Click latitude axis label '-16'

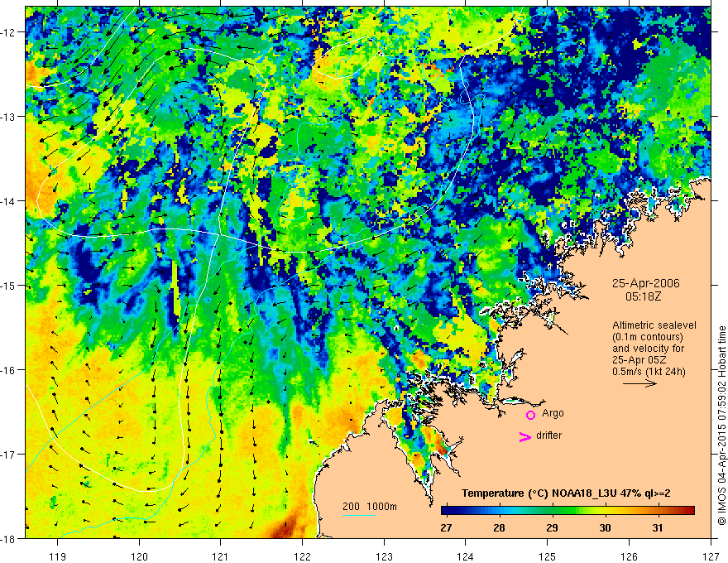(8, 370)
